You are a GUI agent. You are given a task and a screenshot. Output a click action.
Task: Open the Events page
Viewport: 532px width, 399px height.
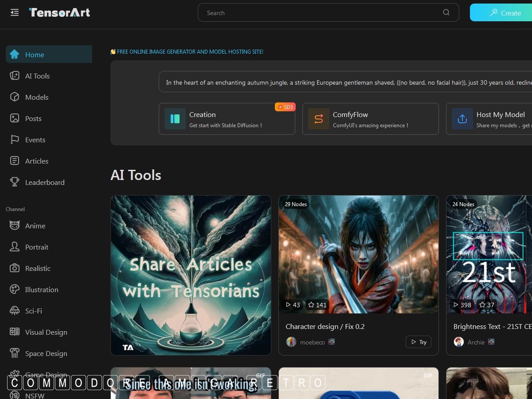pyautogui.click(x=35, y=140)
